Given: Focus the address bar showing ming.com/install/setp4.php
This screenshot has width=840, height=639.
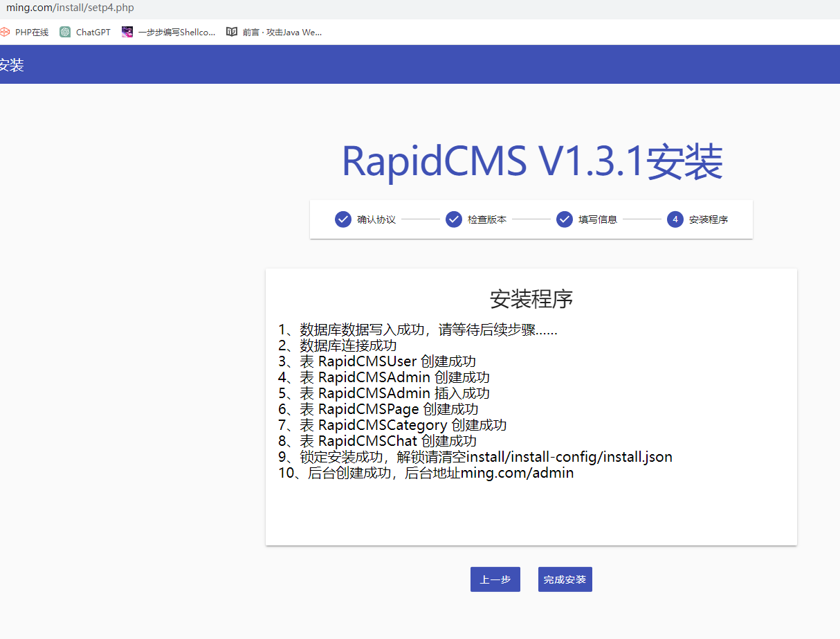Looking at the screenshot, I should coord(208,8).
